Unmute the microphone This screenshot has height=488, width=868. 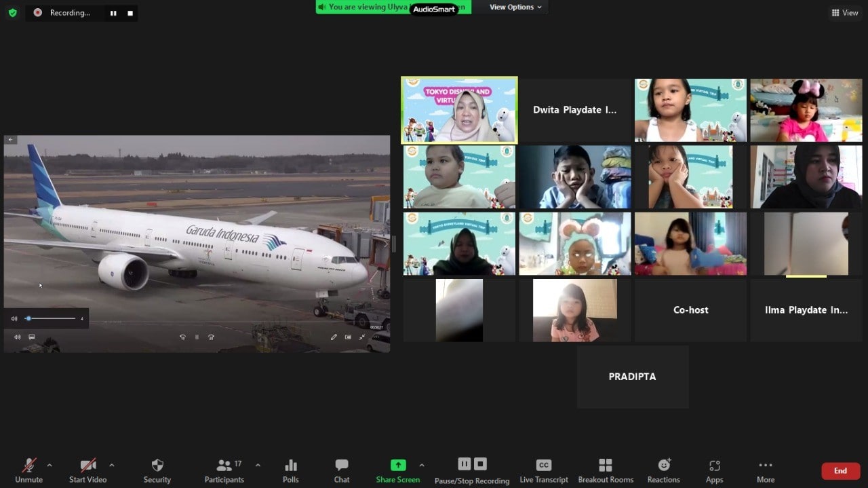pyautogui.click(x=28, y=470)
